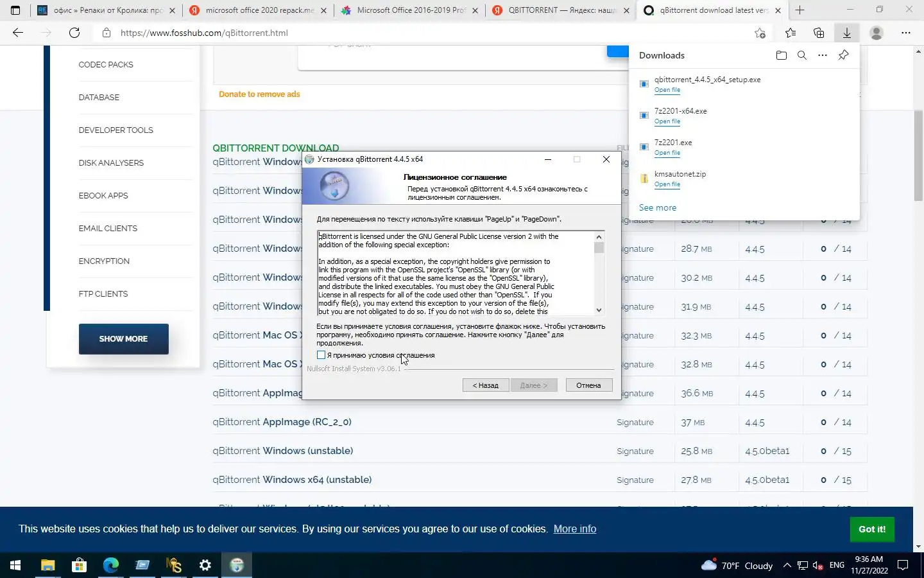Open file link for 7z2201-x64.exe
Image resolution: width=924 pixels, height=578 pixels.
click(x=667, y=121)
